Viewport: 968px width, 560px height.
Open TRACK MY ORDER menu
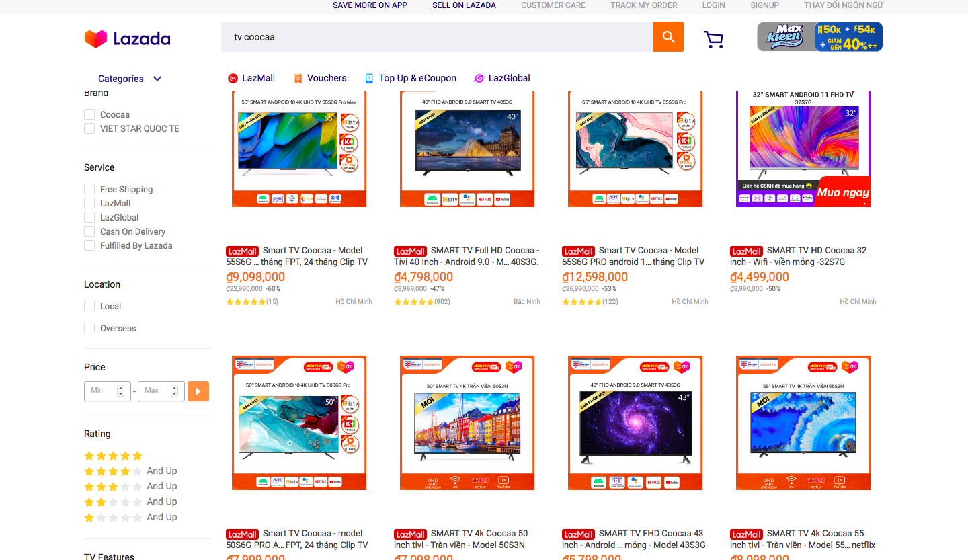(x=644, y=5)
